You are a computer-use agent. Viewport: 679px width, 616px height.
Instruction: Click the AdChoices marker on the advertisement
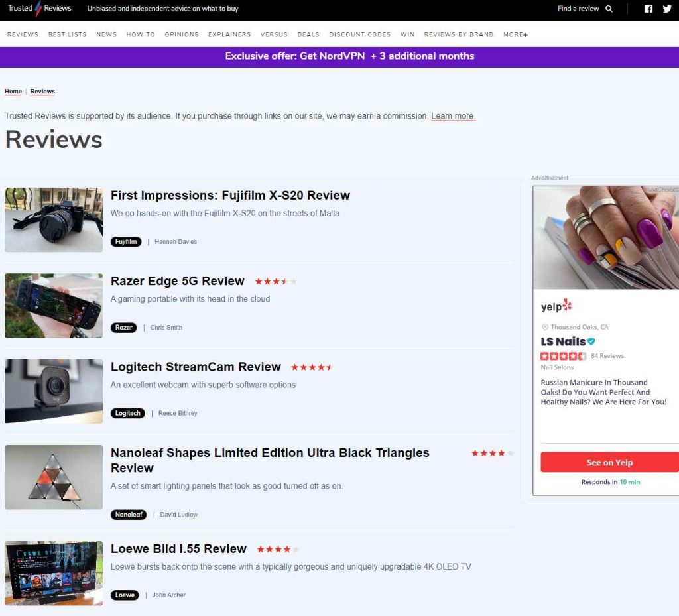(662, 190)
